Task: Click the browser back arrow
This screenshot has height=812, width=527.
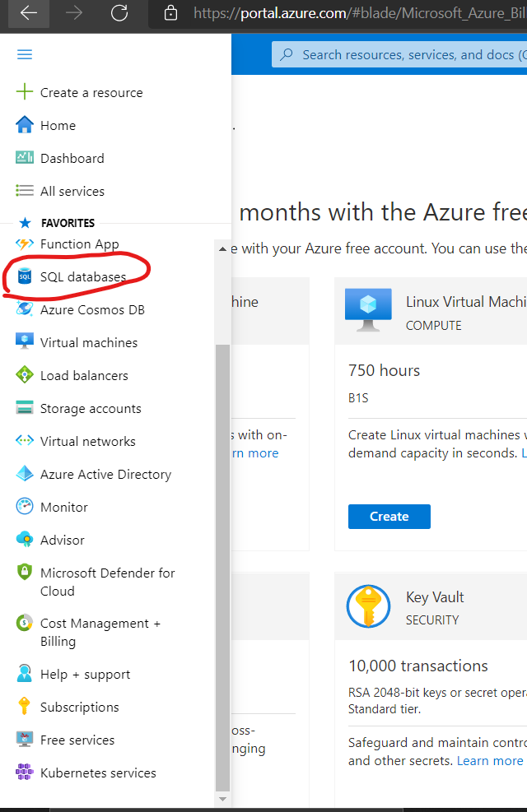Action: click(29, 13)
